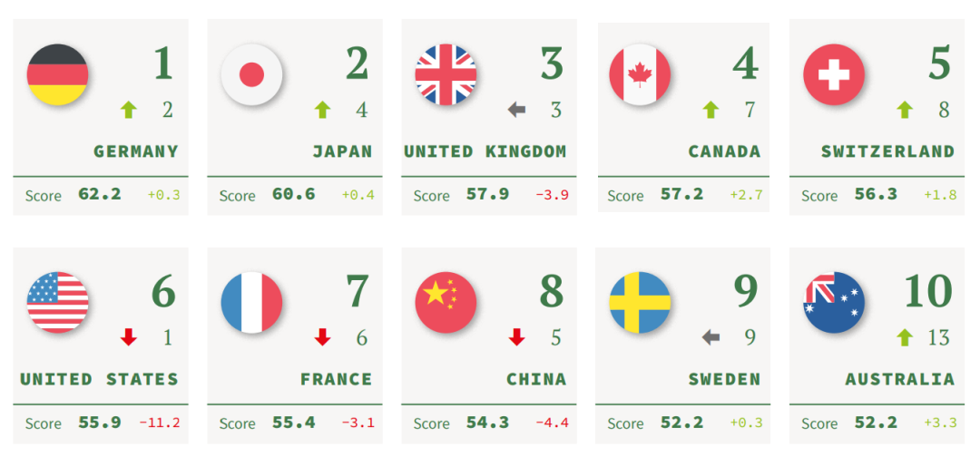The height and width of the screenshot is (457, 980).
Task: Click the China flag icon
Action: click(x=446, y=302)
